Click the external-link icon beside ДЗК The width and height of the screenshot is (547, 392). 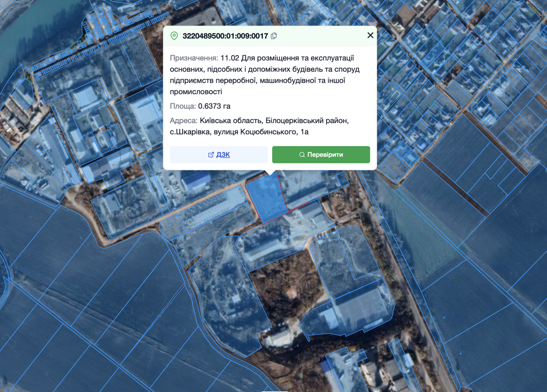point(211,155)
